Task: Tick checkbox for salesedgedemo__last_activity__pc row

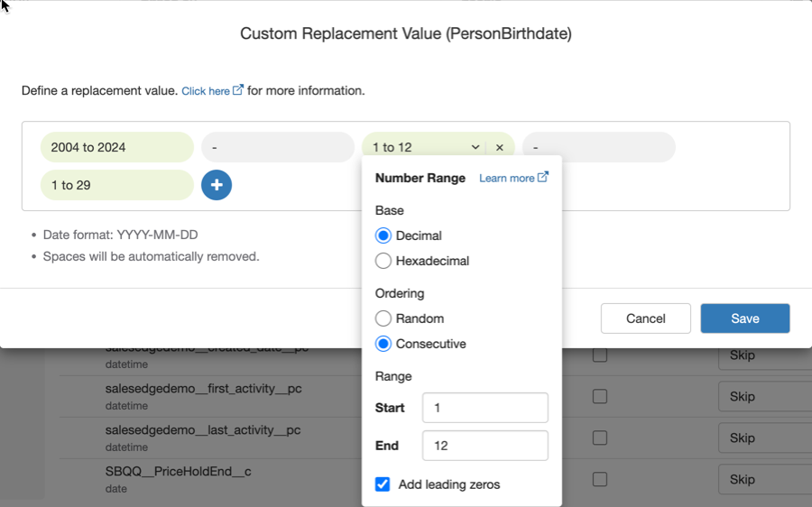Action: [600, 438]
